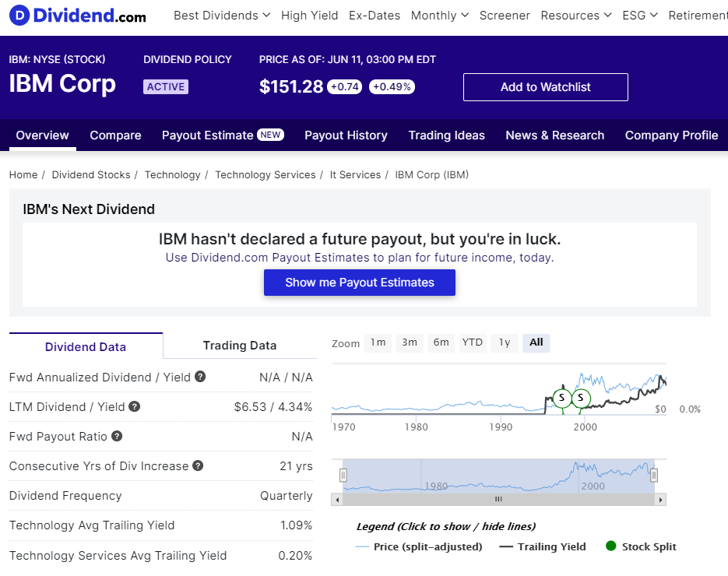This screenshot has height=576, width=728.
Task: Click the 1.09% Technology avg yield value
Action: pos(296,525)
